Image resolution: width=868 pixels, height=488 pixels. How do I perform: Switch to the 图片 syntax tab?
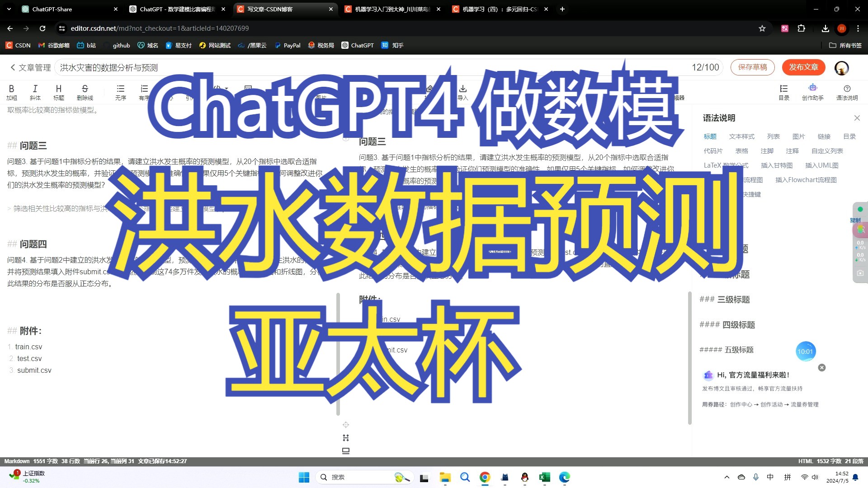point(798,136)
